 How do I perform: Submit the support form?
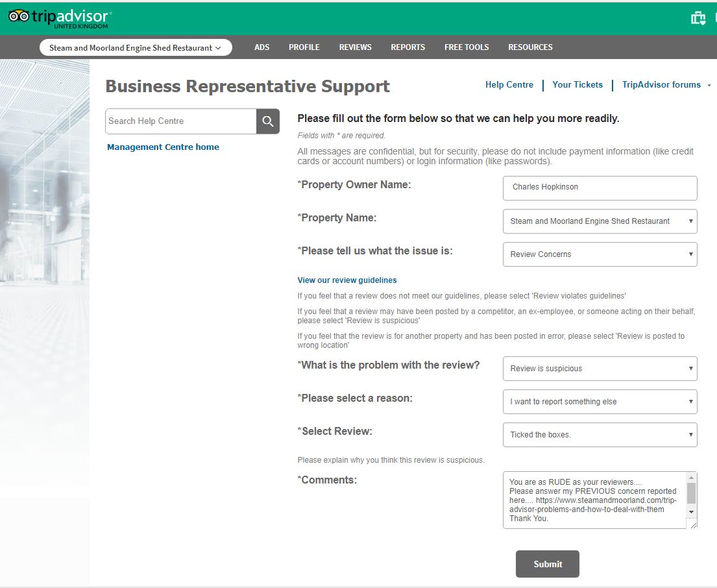pyautogui.click(x=548, y=564)
